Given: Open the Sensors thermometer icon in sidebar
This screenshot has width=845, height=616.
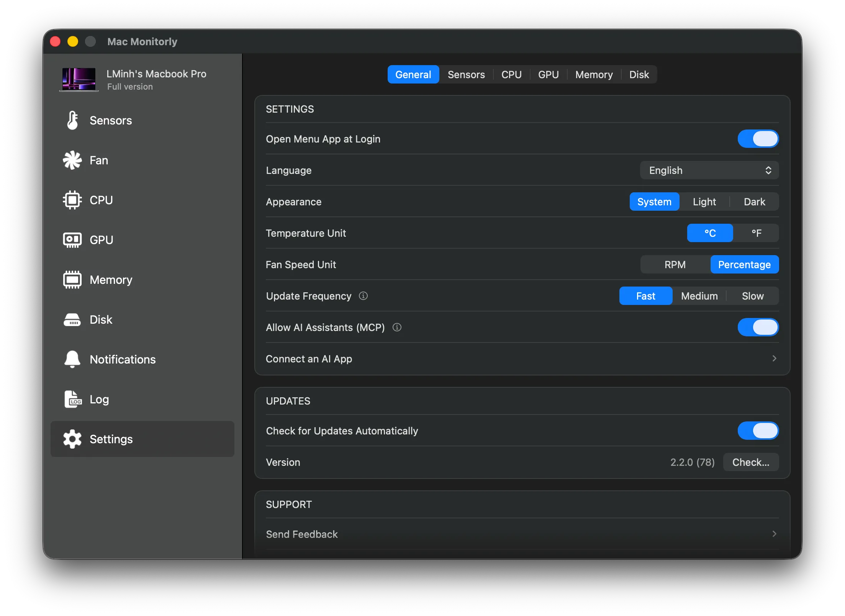Looking at the screenshot, I should tap(72, 120).
